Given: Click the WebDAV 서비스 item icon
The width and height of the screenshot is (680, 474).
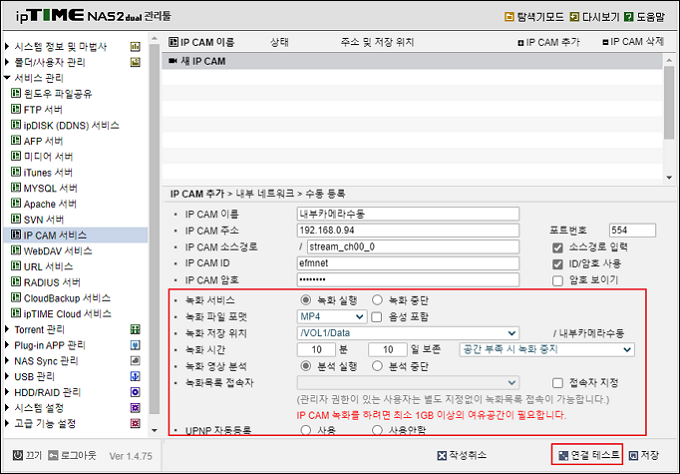Looking at the screenshot, I should coord(16,250).
